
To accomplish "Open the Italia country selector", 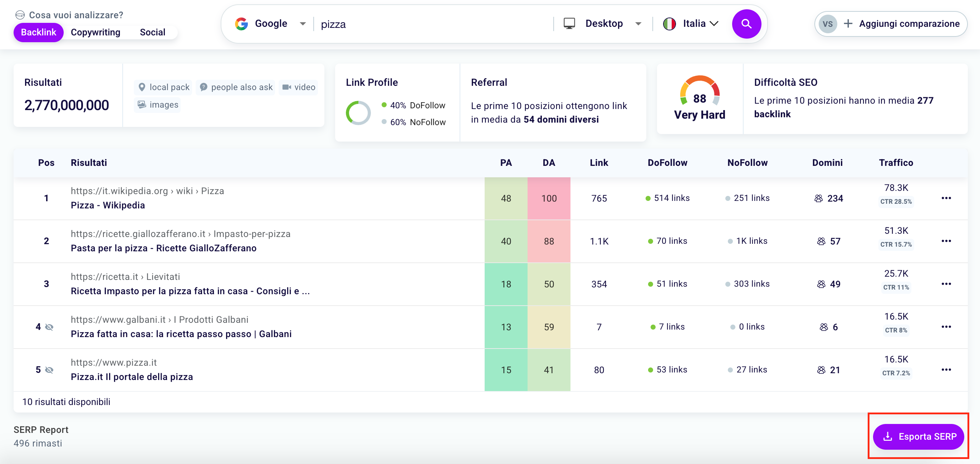I will click(x=691, y=24).
